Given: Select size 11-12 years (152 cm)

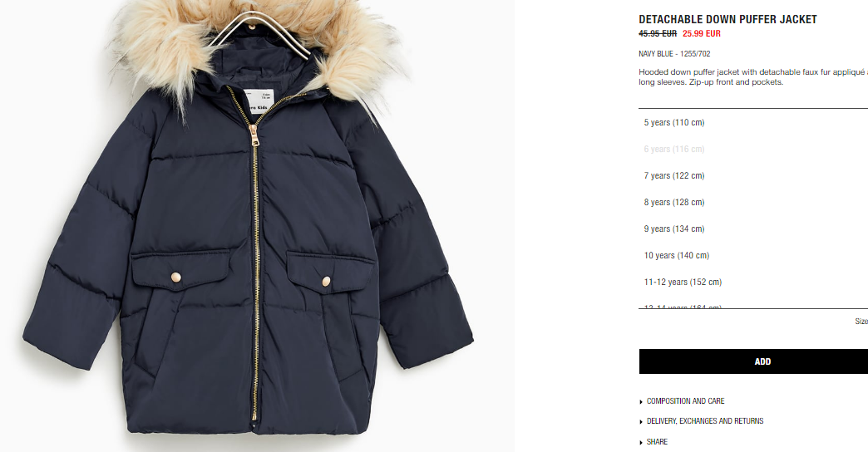Looking at the screenshot, I should 753,282.
